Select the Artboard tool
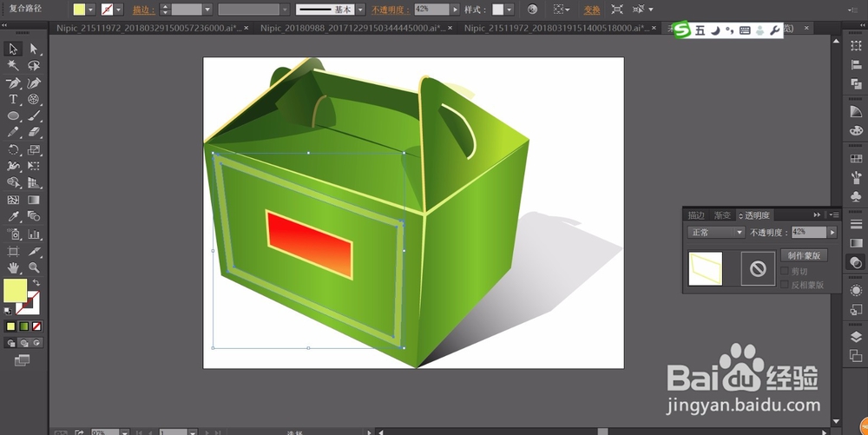 (13, 251)
